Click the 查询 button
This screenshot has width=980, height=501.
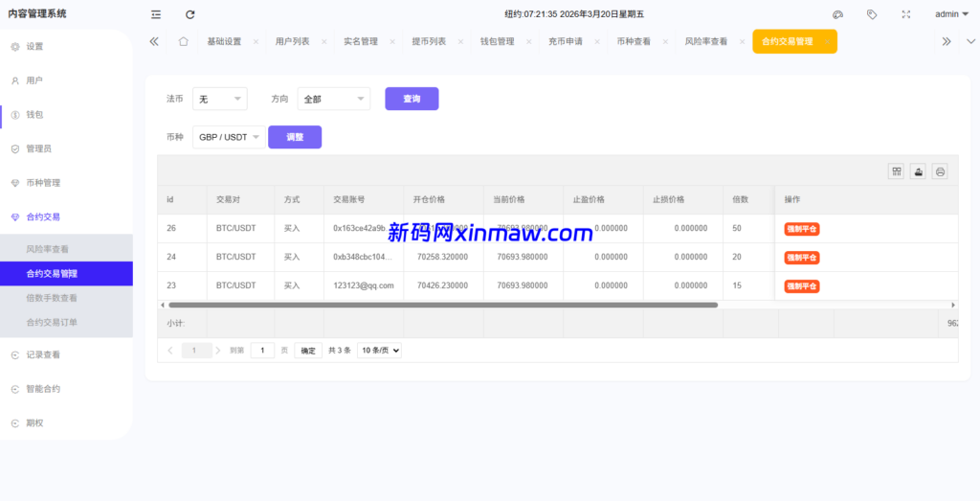click(412, 99)
